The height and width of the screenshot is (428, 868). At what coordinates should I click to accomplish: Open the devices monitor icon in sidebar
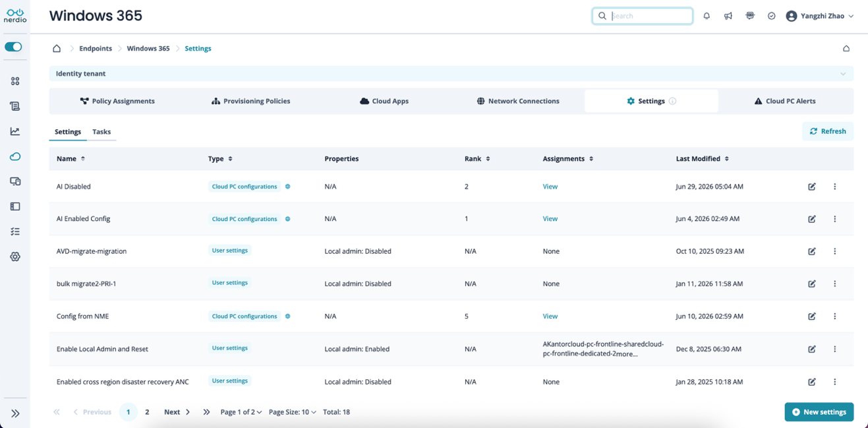point(15,181)
